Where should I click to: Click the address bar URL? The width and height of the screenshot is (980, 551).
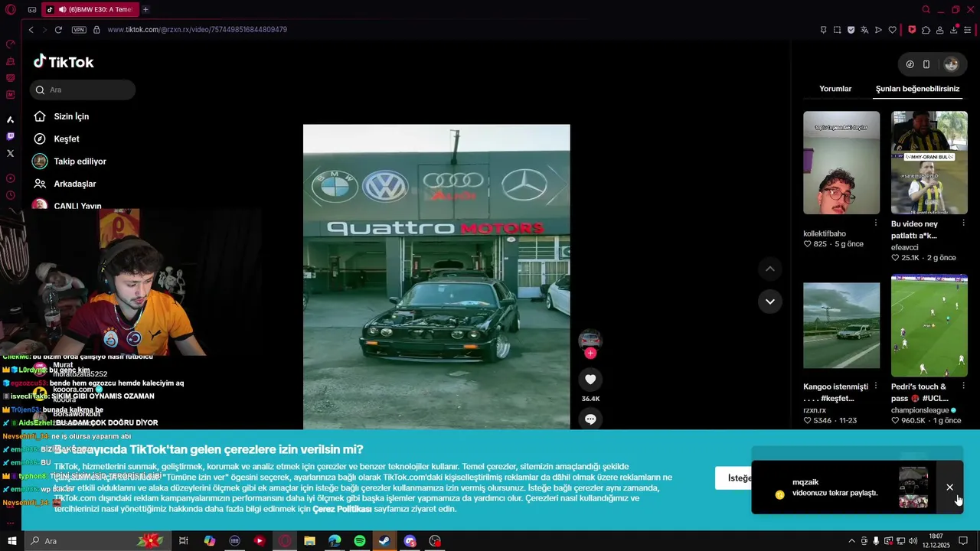[198, 30]
